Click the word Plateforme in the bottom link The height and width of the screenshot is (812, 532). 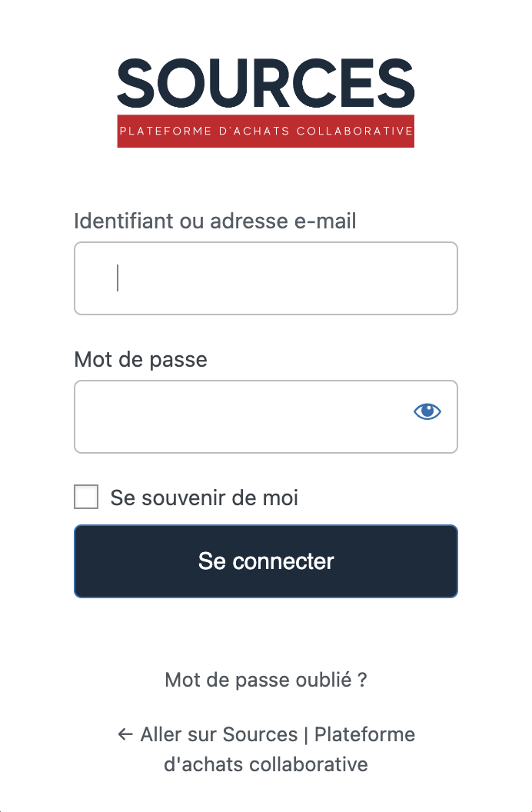pos(365,734)
